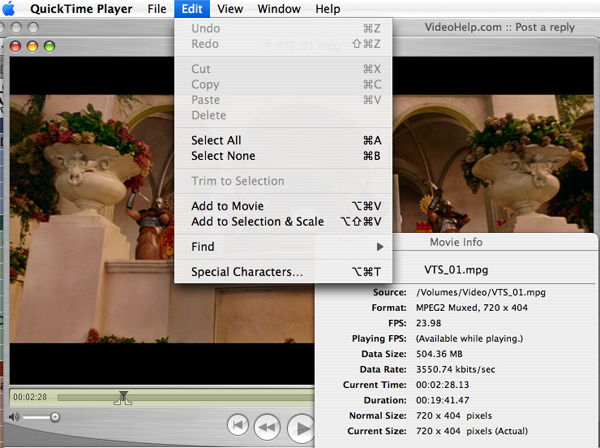The image size is (600, 448).
Task: Choose Add to Movie
Action: (283, 206)
